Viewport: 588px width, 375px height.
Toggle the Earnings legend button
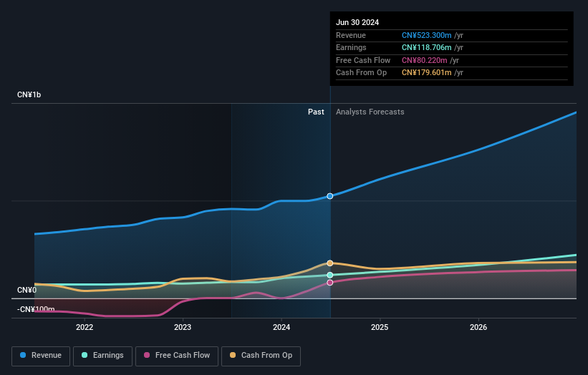click(102, 356)
